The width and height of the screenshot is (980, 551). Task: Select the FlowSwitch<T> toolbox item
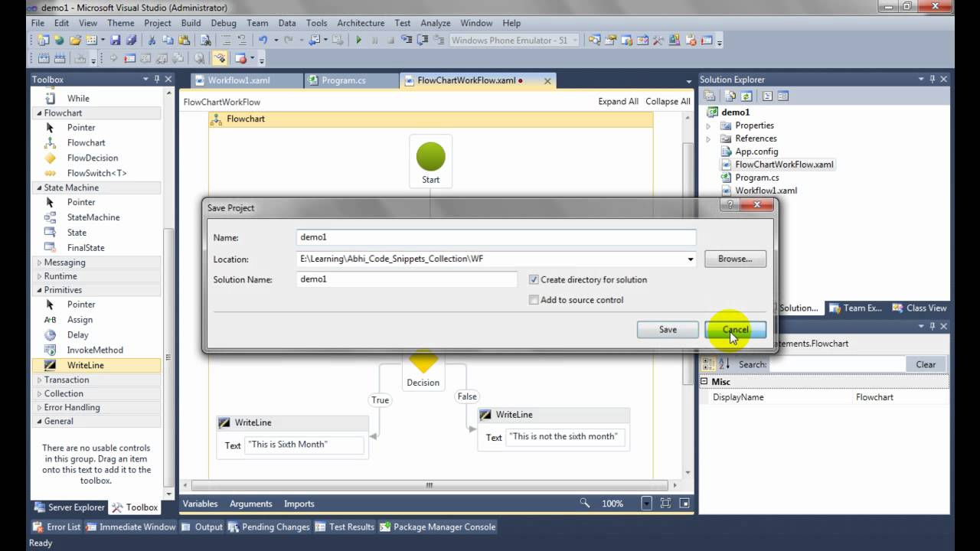pyautogui.click(x=97, y=173)
